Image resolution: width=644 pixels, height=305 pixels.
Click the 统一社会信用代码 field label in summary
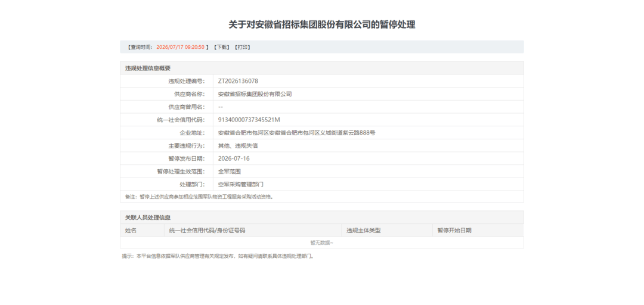click(181, 120)
